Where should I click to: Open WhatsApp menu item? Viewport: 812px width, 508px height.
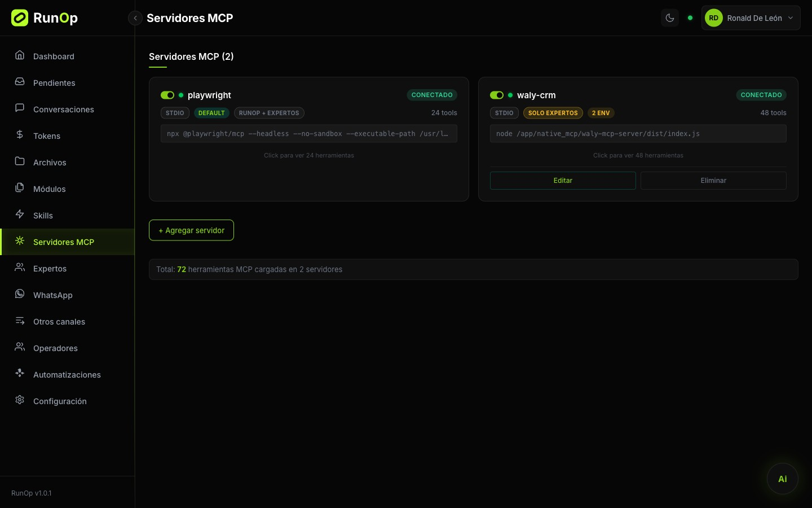(x=68, y=295)
